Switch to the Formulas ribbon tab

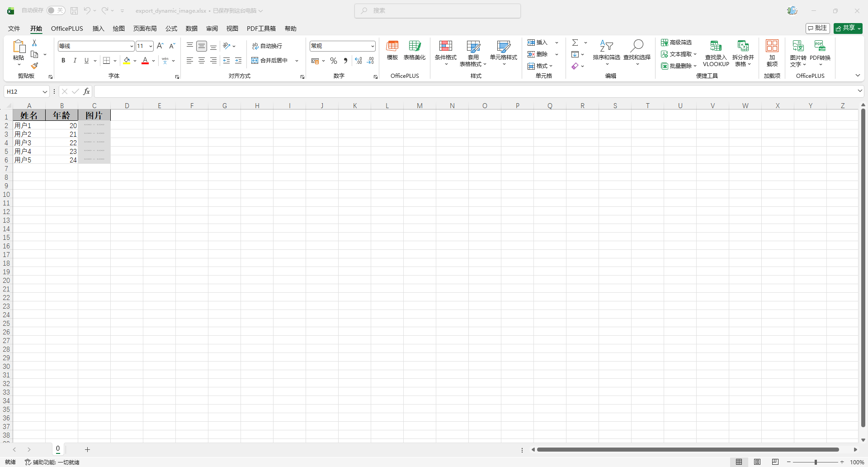[x=171, y=29]
